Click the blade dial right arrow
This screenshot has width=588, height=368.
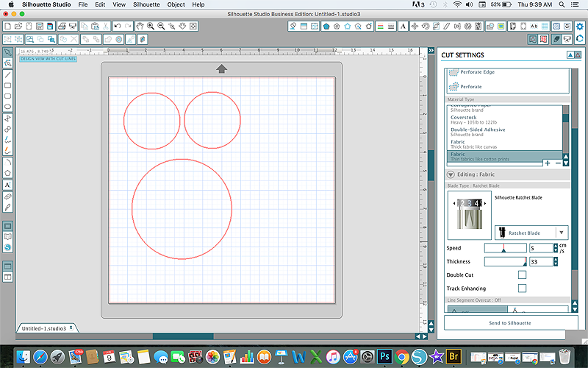point(485,203)
